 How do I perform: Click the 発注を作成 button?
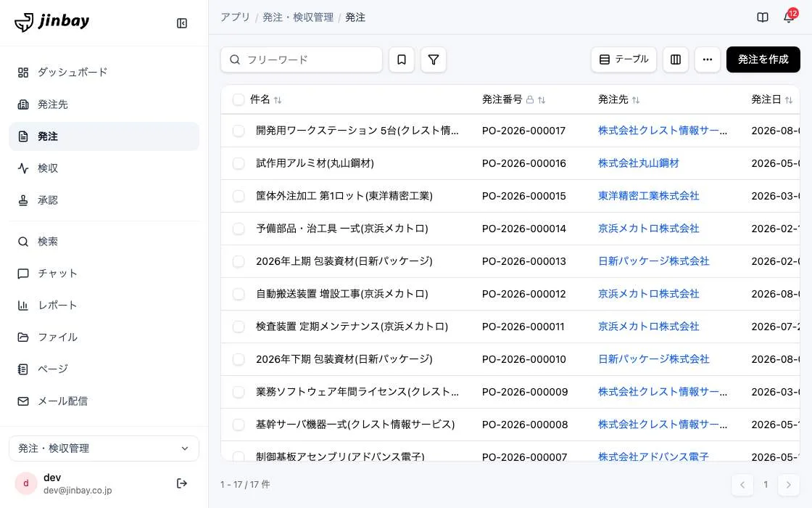pos(763,60)
